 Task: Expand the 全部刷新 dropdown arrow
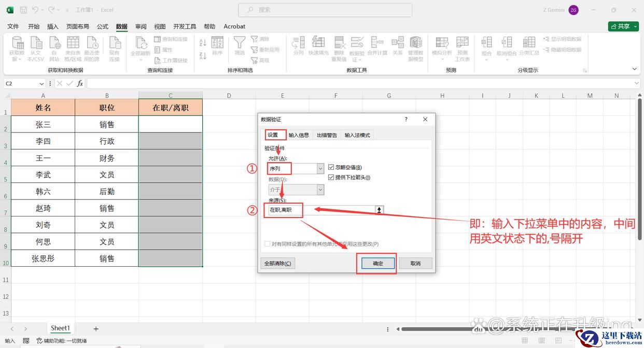click(x=141, y=60)
